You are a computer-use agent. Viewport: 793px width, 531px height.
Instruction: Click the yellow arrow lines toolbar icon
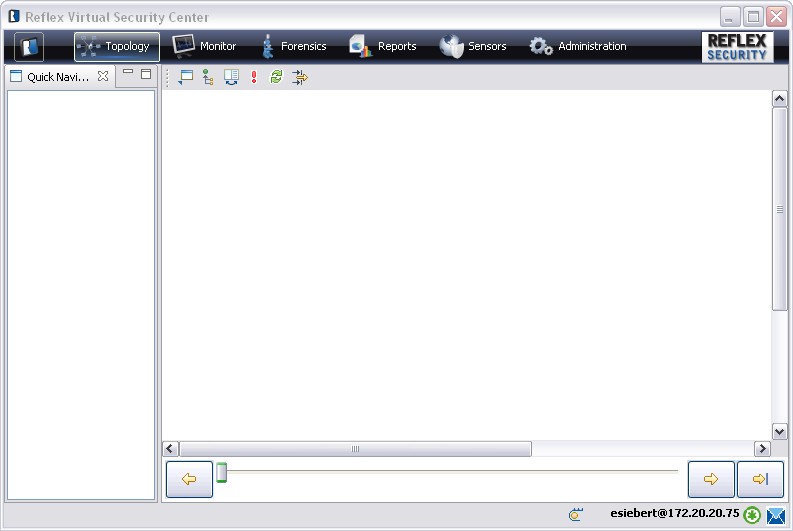(299, 77)
